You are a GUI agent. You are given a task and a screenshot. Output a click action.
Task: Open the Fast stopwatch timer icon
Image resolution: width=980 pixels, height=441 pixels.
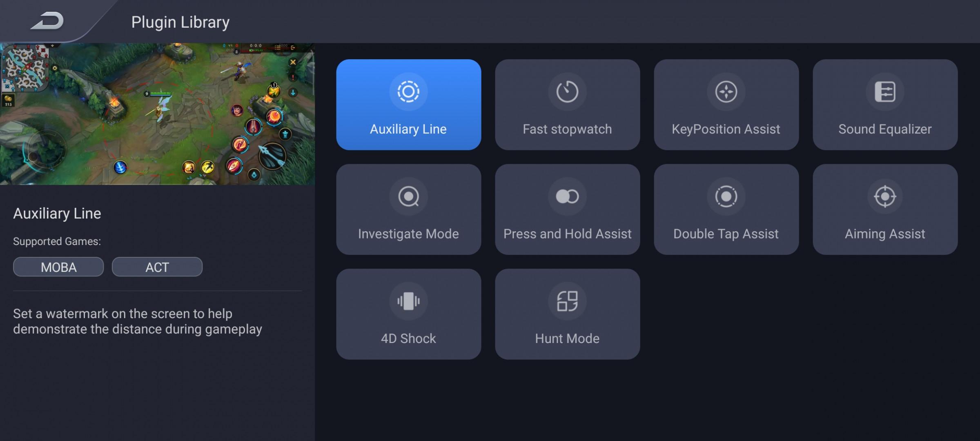(x=567, y=91)
